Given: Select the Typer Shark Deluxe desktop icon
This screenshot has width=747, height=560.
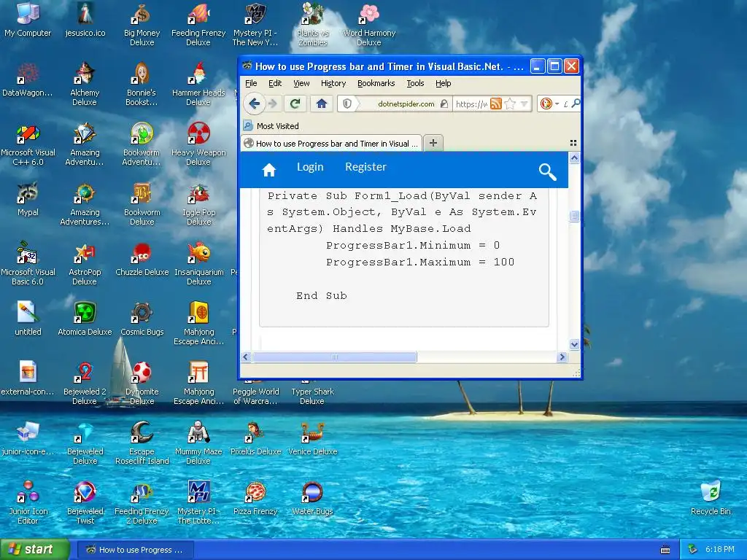Looking at the screenshot, I should [312, 392].
